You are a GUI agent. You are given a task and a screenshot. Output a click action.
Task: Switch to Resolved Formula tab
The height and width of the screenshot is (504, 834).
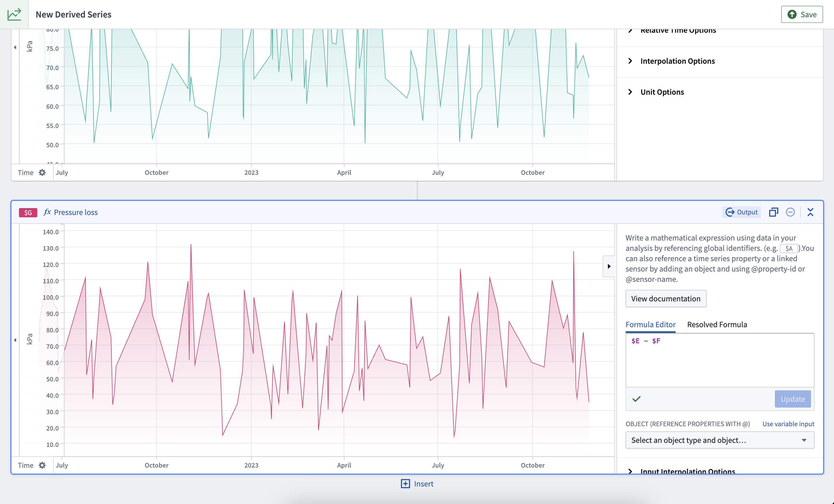tap(717, 324)
